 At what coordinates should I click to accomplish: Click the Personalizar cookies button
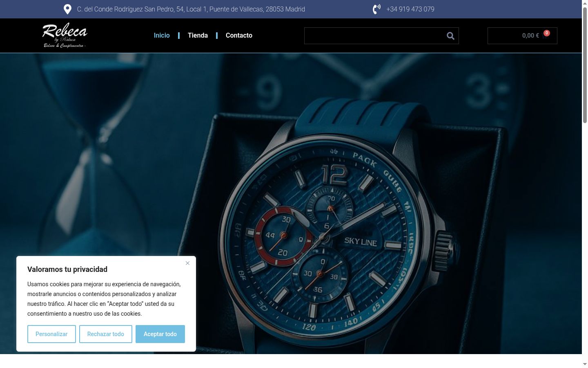point(51,334)
